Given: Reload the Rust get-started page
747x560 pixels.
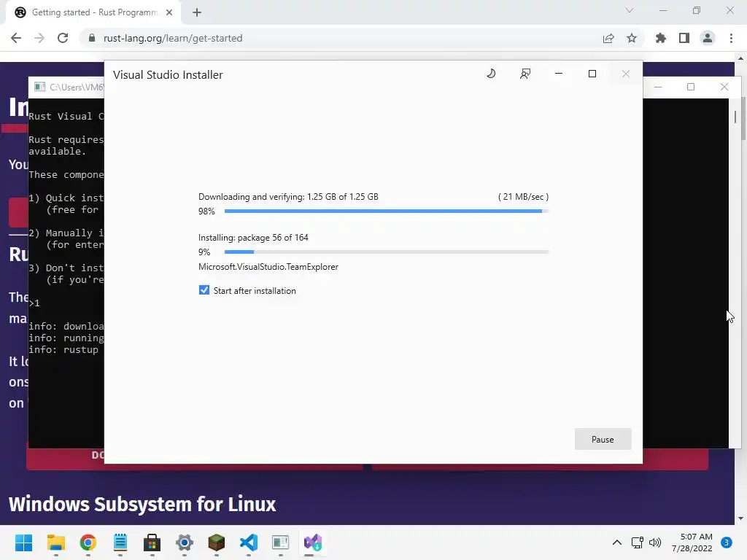Looking at the screenshot, I should [63, 38].
